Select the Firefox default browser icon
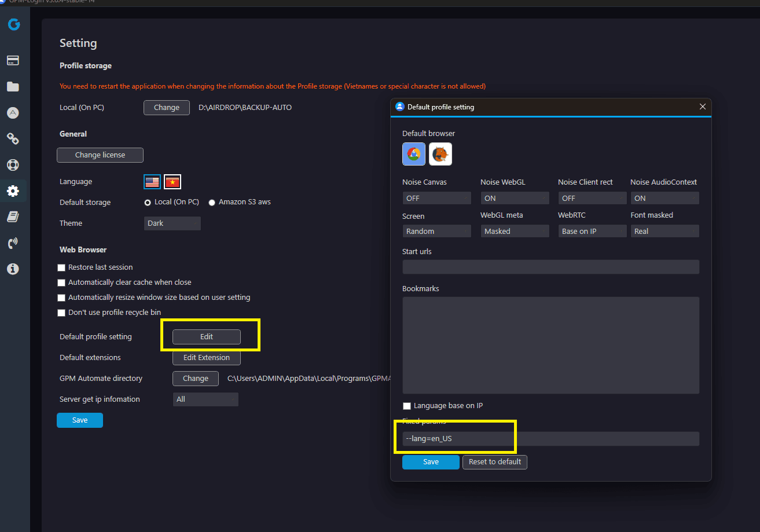The height and width of the screenshot is (532, 760). tap(440, 154)
